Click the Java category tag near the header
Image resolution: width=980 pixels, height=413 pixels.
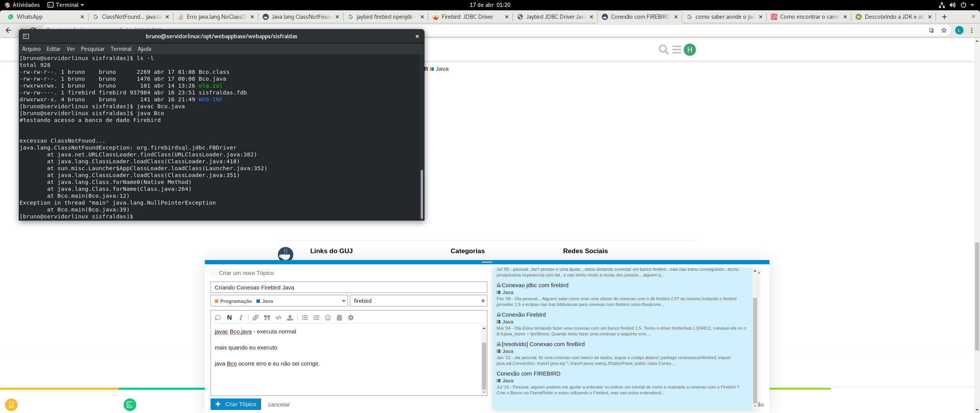click(439, 69)
